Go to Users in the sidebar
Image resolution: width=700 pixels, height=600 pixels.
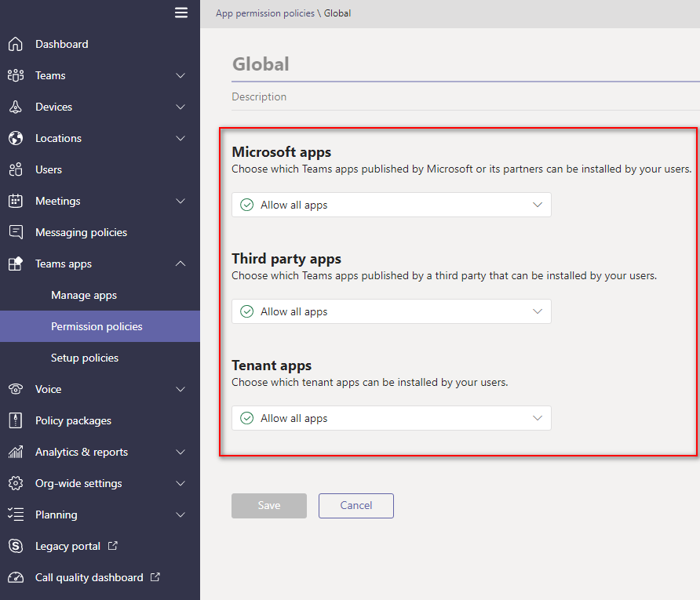[49, 169]
